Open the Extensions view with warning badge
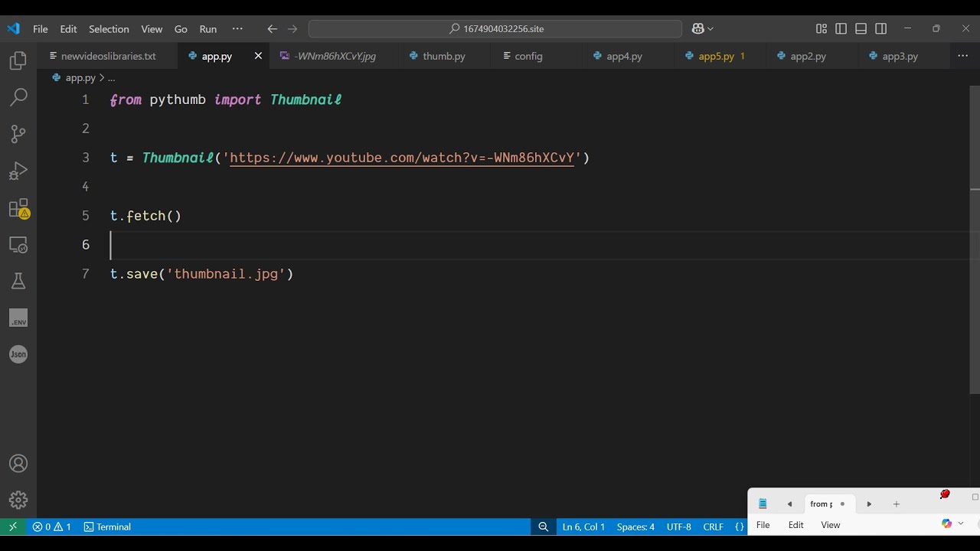The width and height of the screenshot is (980, 551). click(18, 208)
